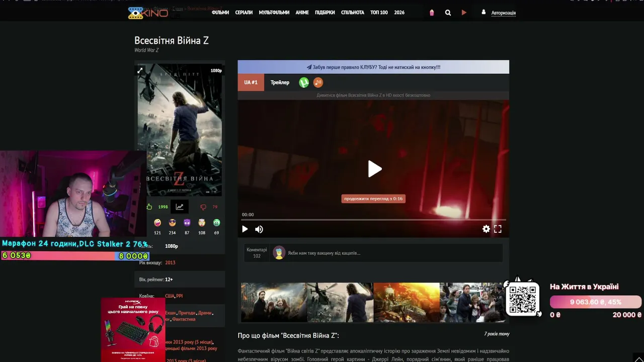Click the movie poster image
This screenshot has width=644, height=362.
point(180,130)
